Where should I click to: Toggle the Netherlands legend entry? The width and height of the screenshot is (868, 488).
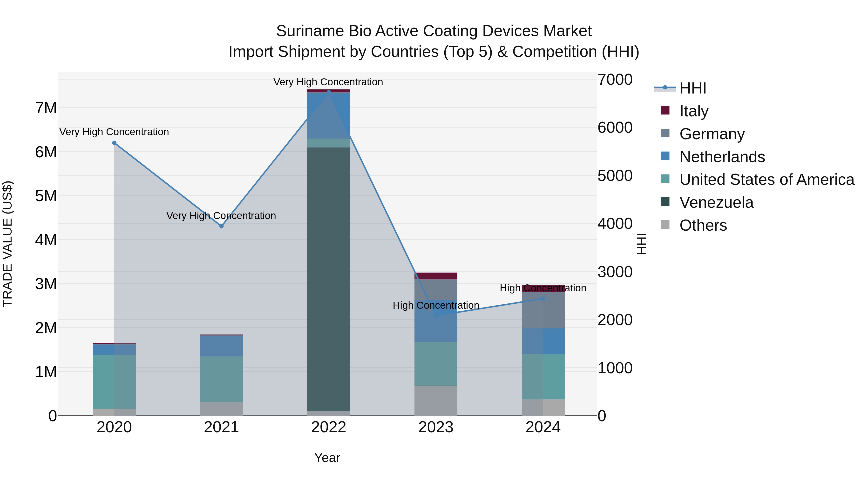click(x=713, y=157)
